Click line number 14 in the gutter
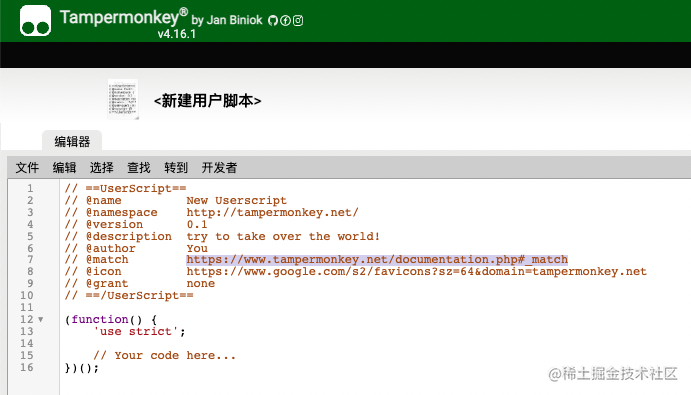Viewport: 691px width, 395px height. [x=26, y=343]
